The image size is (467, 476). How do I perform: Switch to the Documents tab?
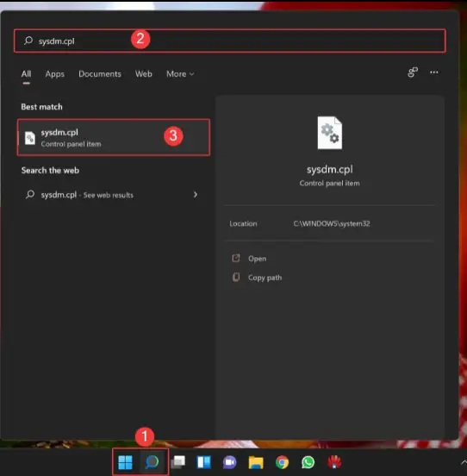100,74
